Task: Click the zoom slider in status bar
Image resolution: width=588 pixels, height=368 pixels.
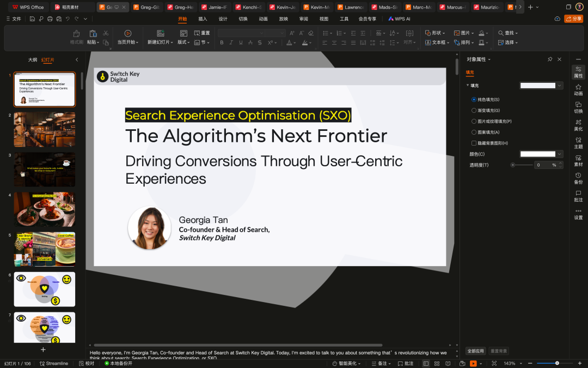Action: (558, 363)
